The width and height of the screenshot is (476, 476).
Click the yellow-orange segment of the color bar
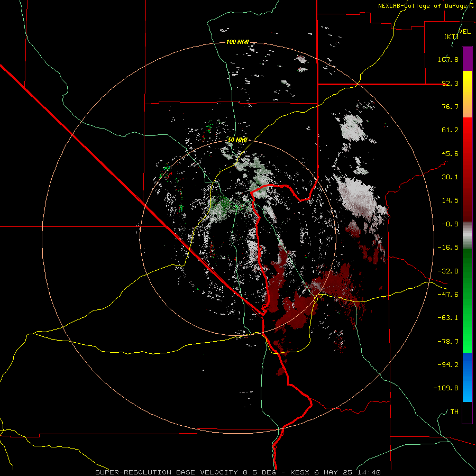point(467,94)
